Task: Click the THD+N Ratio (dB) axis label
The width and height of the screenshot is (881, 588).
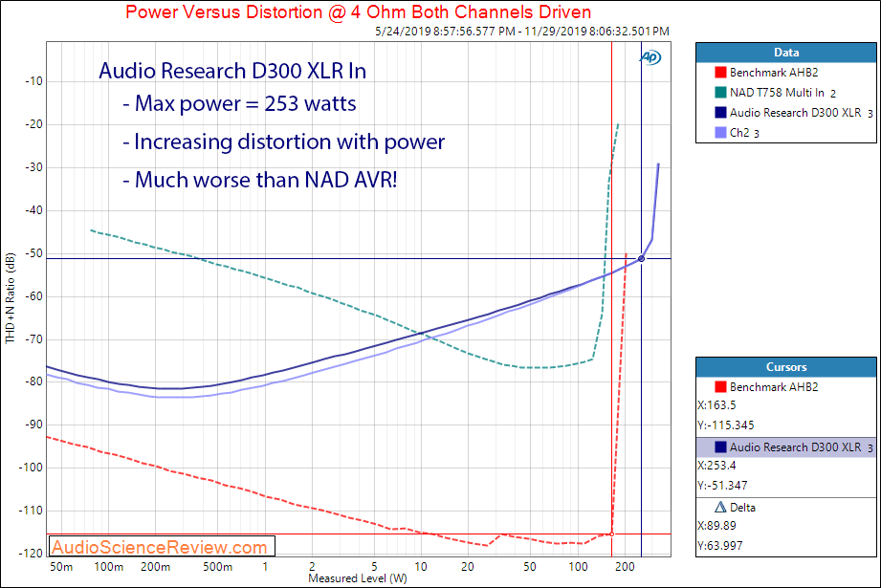Action: [x=11, y=298]
